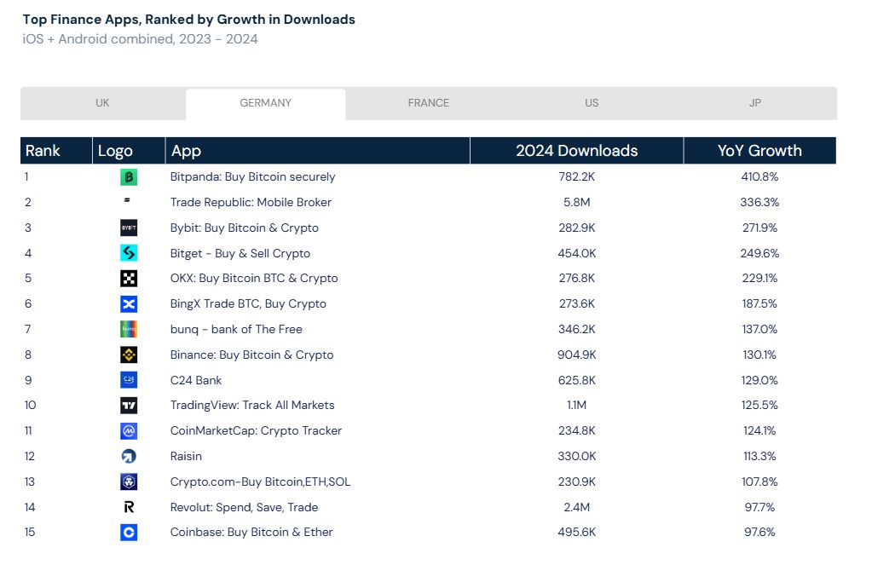Viewport: 872px width, 588px height.
Task: Click 'Bitpanda: Buy Bitcoin securely' app name
Action: (252, 176)
